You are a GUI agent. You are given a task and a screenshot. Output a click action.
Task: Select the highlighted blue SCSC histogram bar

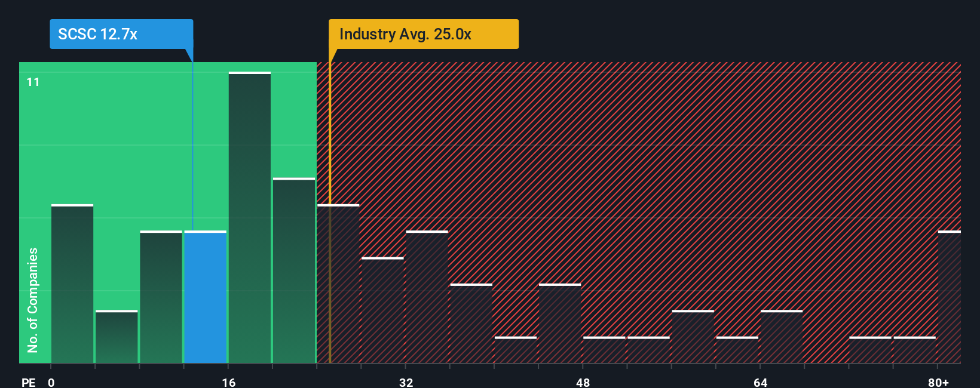click(206, 297)
